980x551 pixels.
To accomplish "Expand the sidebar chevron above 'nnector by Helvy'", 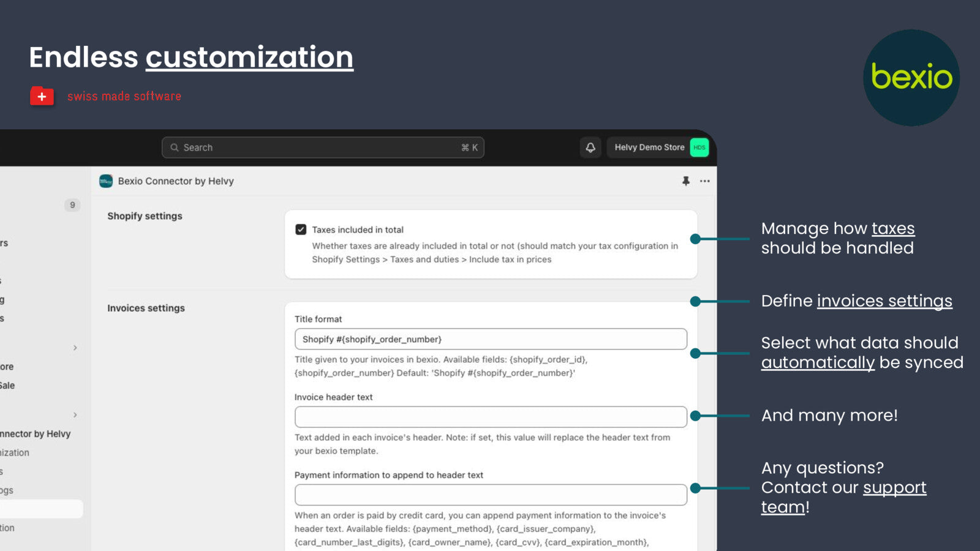I will [x=75, y=415].
